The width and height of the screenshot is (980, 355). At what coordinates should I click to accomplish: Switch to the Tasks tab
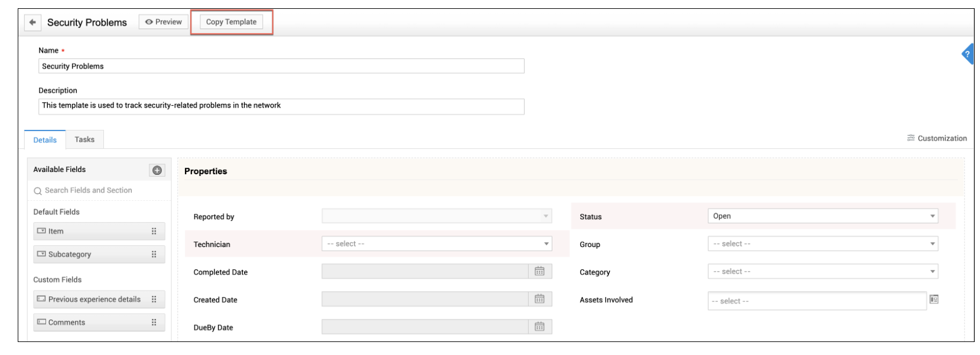coord(84,139)
